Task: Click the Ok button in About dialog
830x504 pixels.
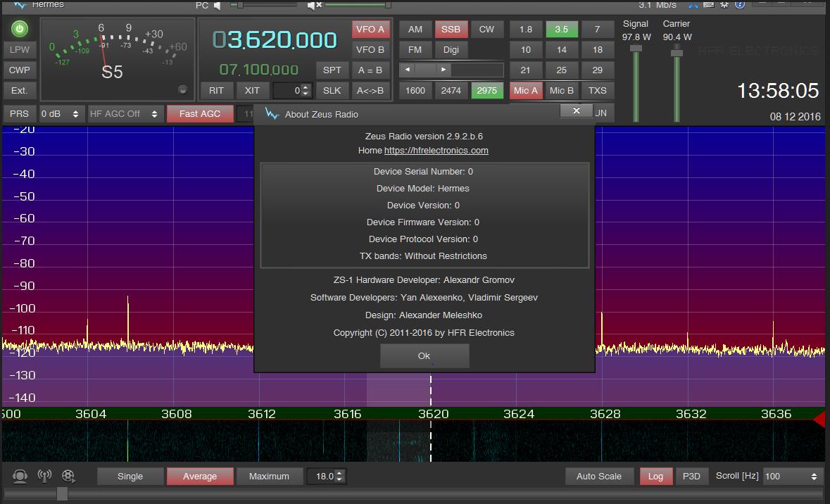Action: tap(424, 355)
